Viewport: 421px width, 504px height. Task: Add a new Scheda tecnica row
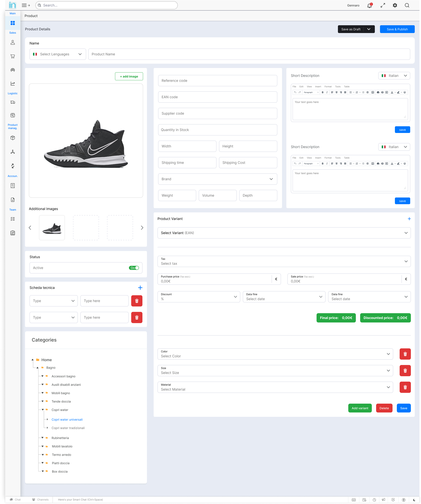(140, 288)
